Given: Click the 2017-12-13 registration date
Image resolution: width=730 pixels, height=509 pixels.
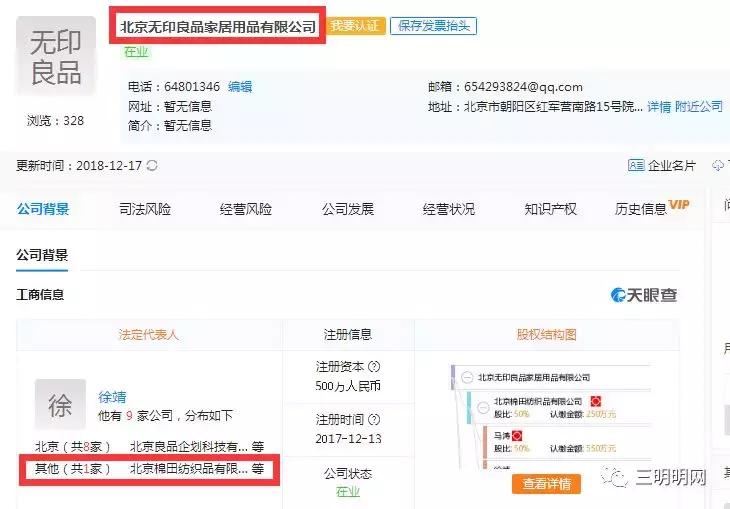Looking at the screenshot, I should (348, 439).
